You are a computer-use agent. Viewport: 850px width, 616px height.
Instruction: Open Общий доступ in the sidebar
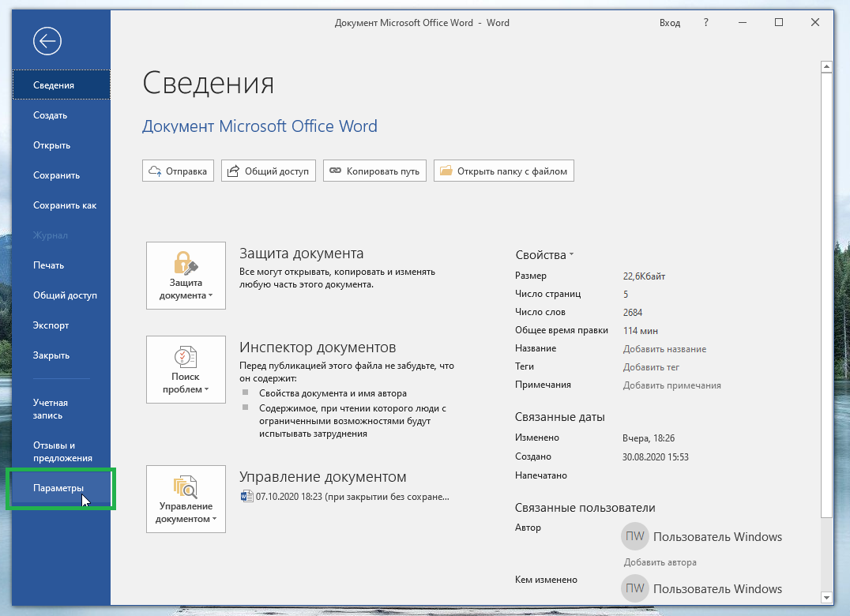point(62,295)
